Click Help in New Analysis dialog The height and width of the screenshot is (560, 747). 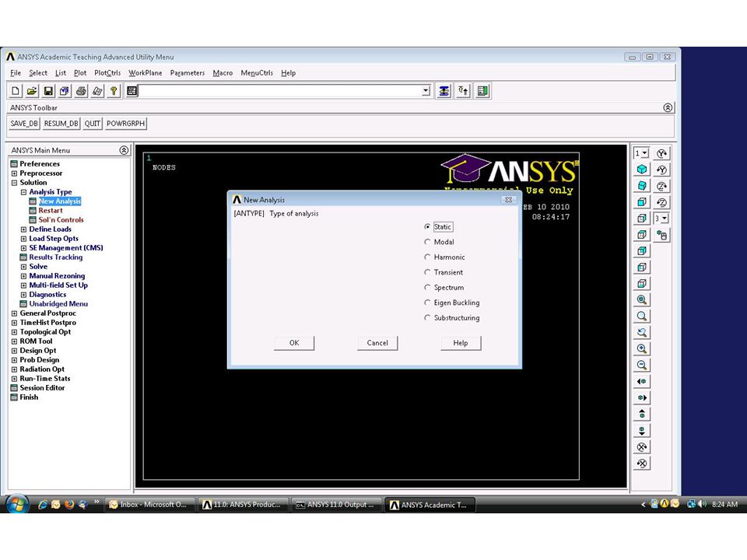tap(461, 343)
